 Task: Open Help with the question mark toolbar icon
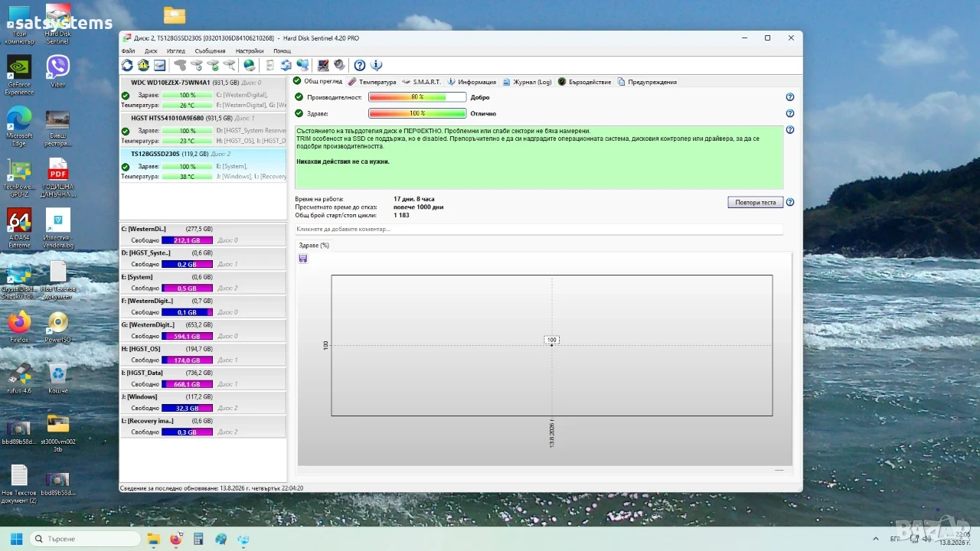(360, 66)
